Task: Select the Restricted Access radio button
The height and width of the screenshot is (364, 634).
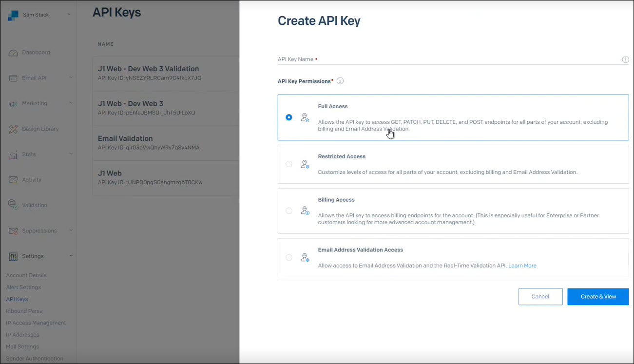Action: (289, 164)
